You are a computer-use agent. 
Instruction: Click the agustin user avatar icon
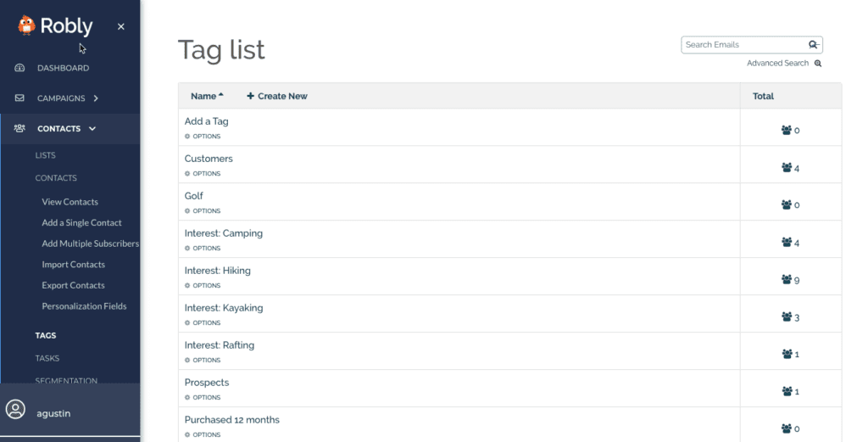15,410
